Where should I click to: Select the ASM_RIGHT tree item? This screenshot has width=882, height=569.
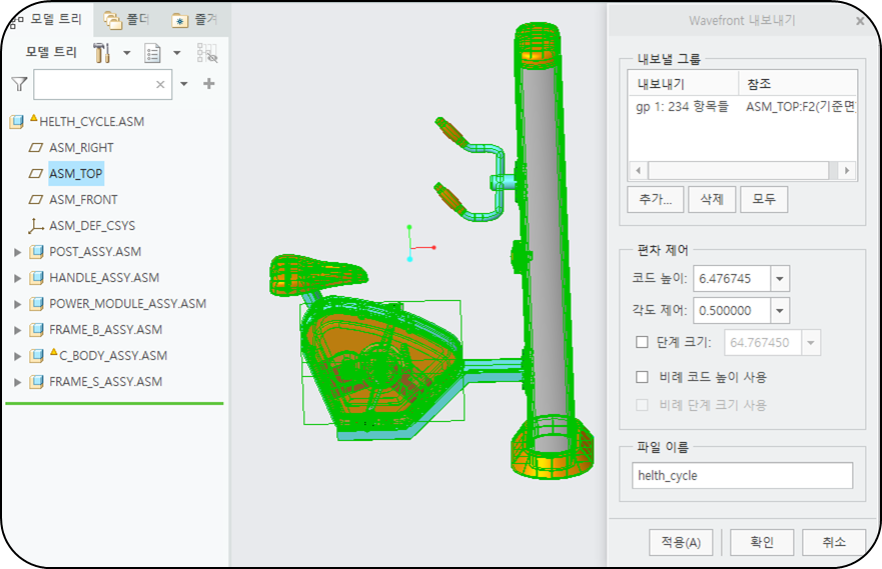(x=81, y=147)
